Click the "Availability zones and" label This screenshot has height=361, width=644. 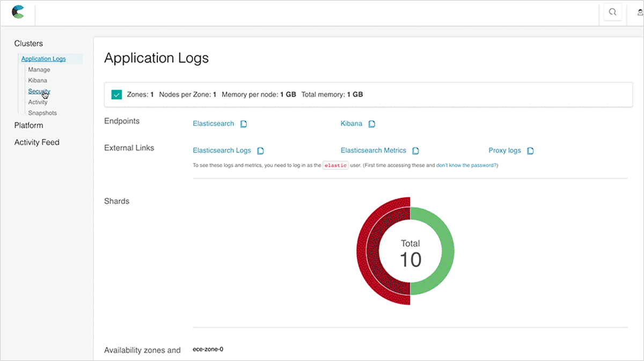[x=142, y=350]
